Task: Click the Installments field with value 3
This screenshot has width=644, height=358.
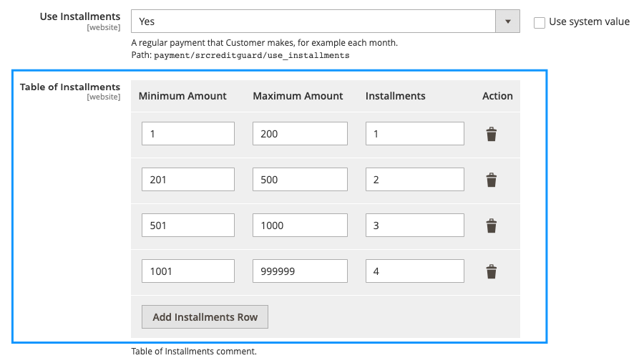Action: [415, 226]
